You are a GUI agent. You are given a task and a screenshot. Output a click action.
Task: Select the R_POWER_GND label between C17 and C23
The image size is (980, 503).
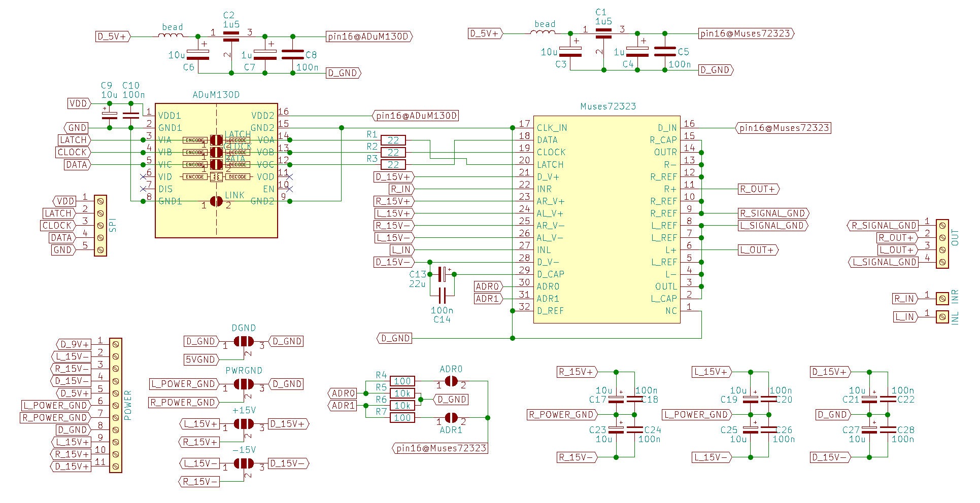click(x=561, y=415)
